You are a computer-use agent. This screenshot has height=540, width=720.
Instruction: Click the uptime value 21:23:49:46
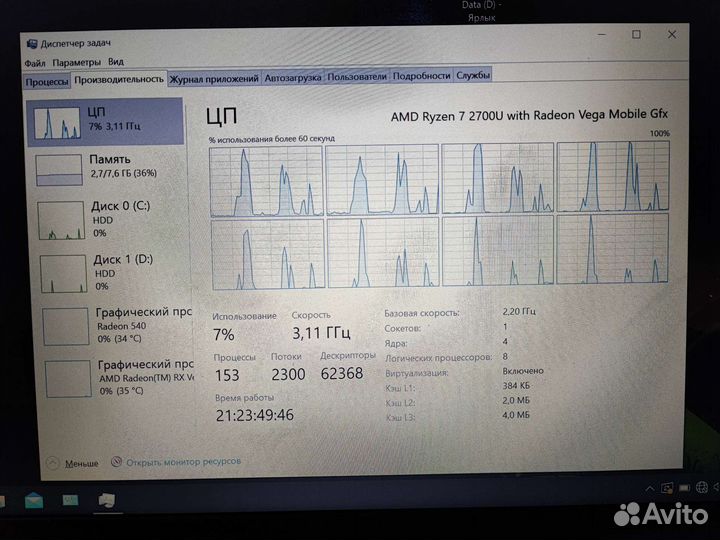pos(255,415)
